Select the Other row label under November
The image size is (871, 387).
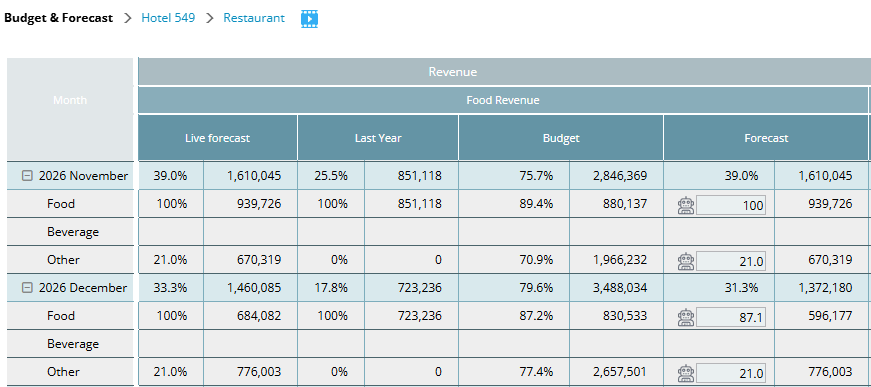[x=63, y=260]
